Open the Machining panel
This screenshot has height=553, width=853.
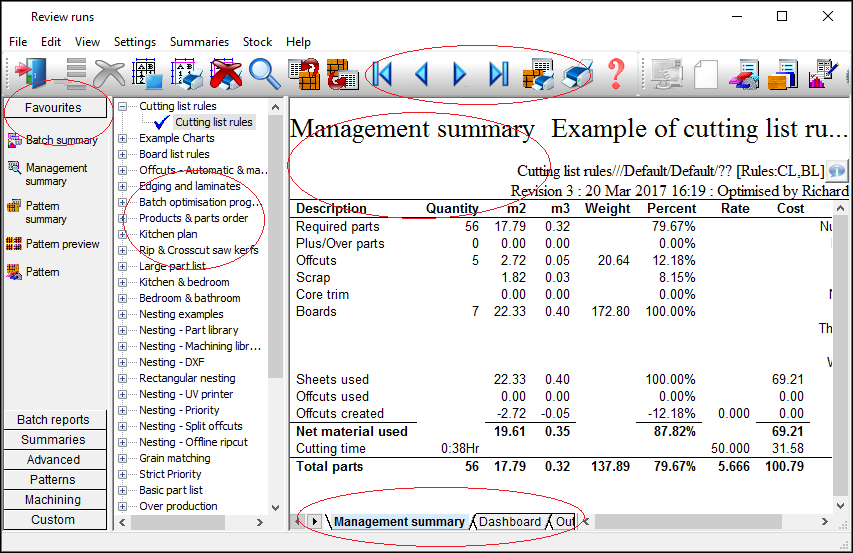click(55, 500)
